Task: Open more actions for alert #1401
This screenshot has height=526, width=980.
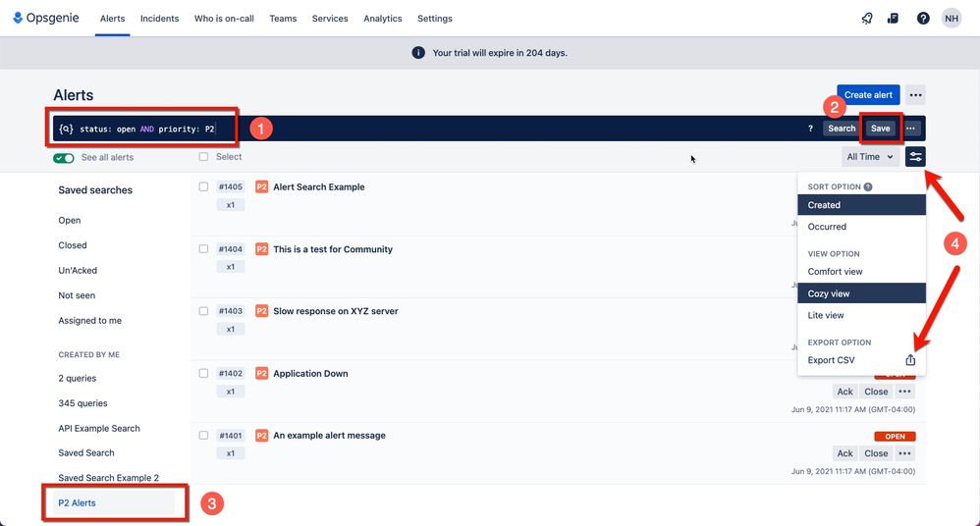Action: 904,453
